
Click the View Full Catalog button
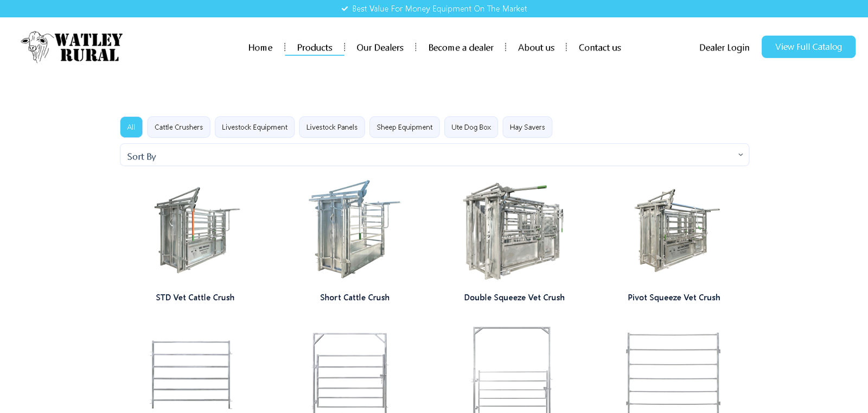[x=808, y=47]
